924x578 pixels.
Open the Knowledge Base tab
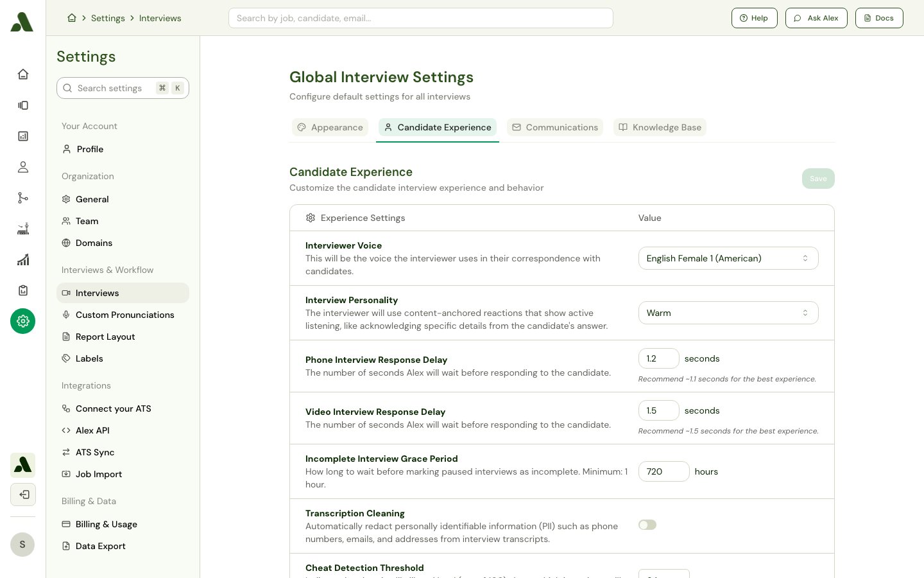(660, 127)
